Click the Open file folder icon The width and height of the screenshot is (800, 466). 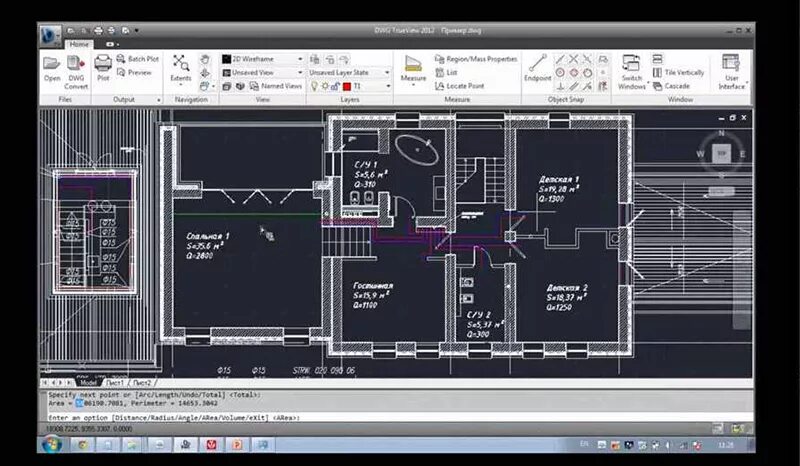pos(52,64)
